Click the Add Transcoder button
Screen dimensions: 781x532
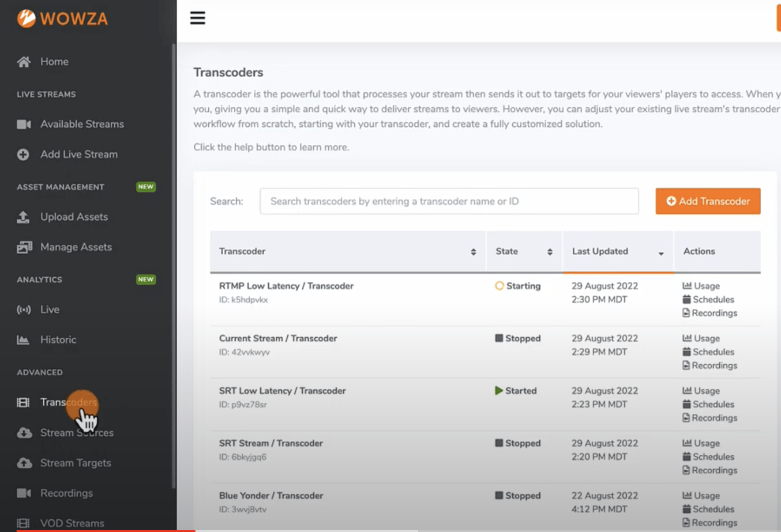pyautogui.click(x=708, y=201)
